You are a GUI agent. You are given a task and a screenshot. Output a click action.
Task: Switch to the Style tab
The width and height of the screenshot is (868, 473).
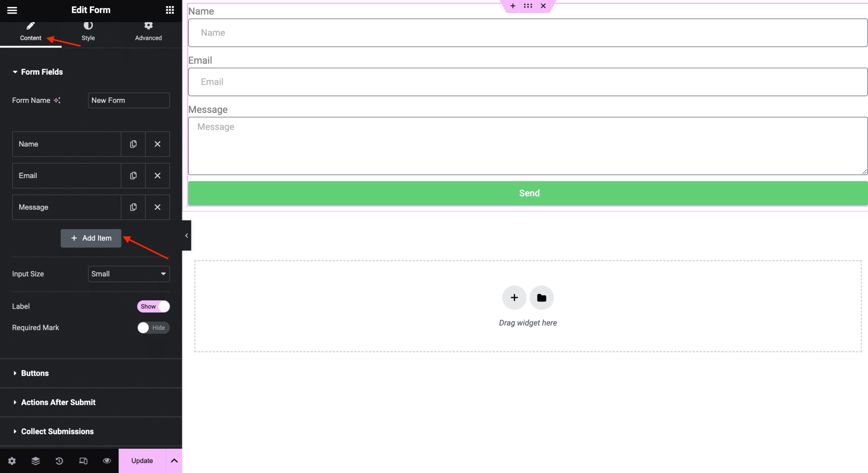88,32
